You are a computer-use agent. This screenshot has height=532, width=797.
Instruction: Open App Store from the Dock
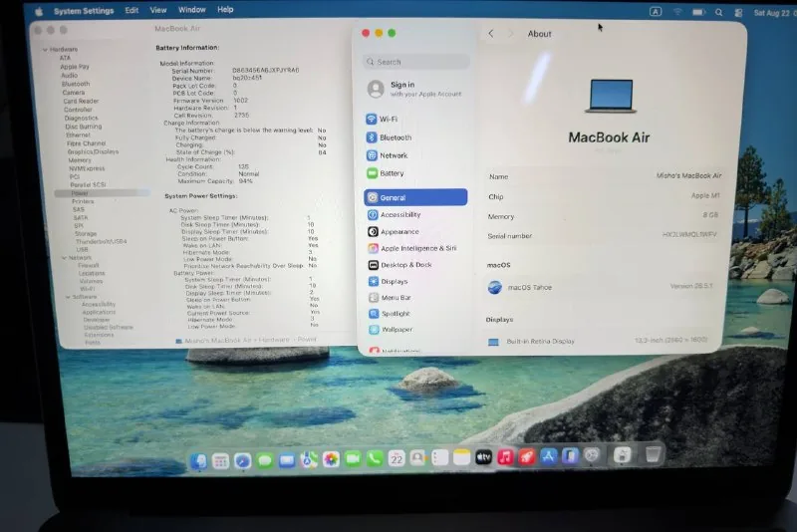click(x=549, y=456)
